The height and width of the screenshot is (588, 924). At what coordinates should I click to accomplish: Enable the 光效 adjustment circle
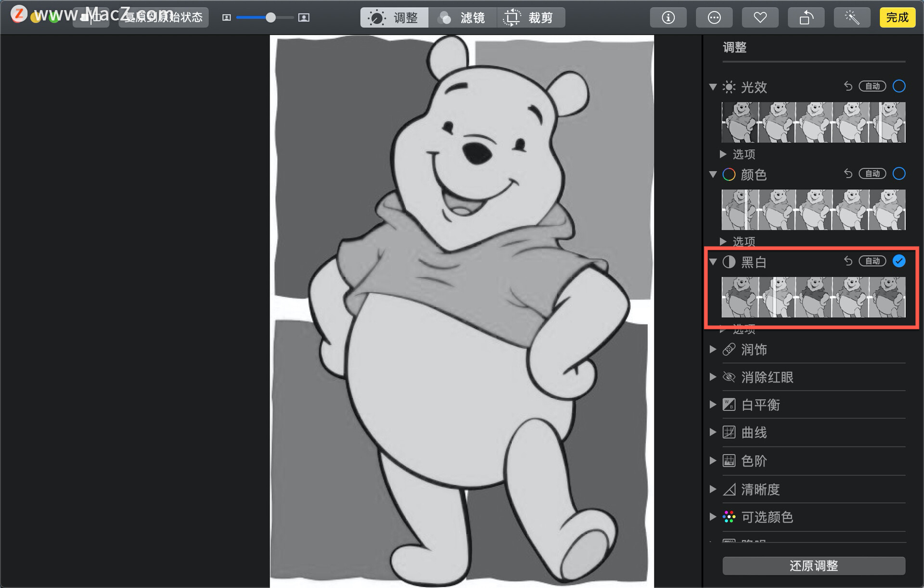899,86
